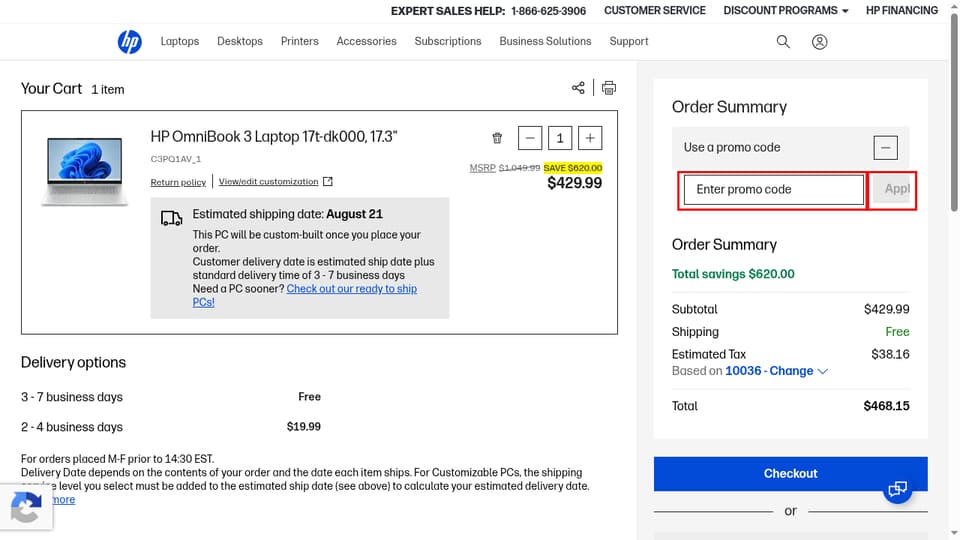This screenshot has height=540, width=960.
Task: Click the '3 - 7 business days' delivery row
Action: click(171, 397)
